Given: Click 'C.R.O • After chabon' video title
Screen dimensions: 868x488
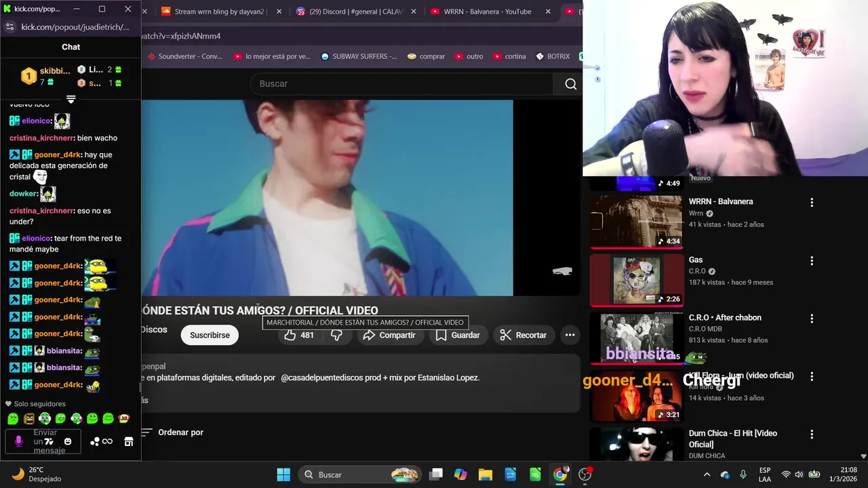Looking at the screenshot, I should [x=725, y=317].
